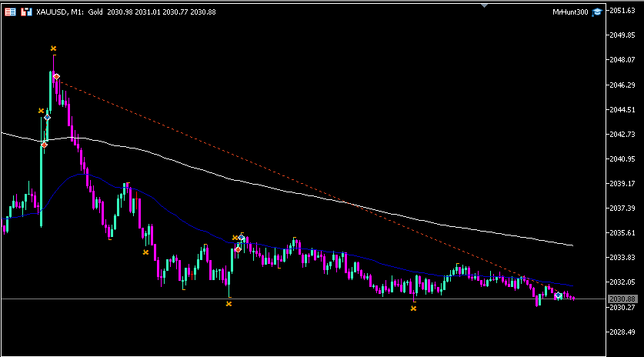Click the 2035.61 price scale label
Screen dimensions: 644x357
622,233
